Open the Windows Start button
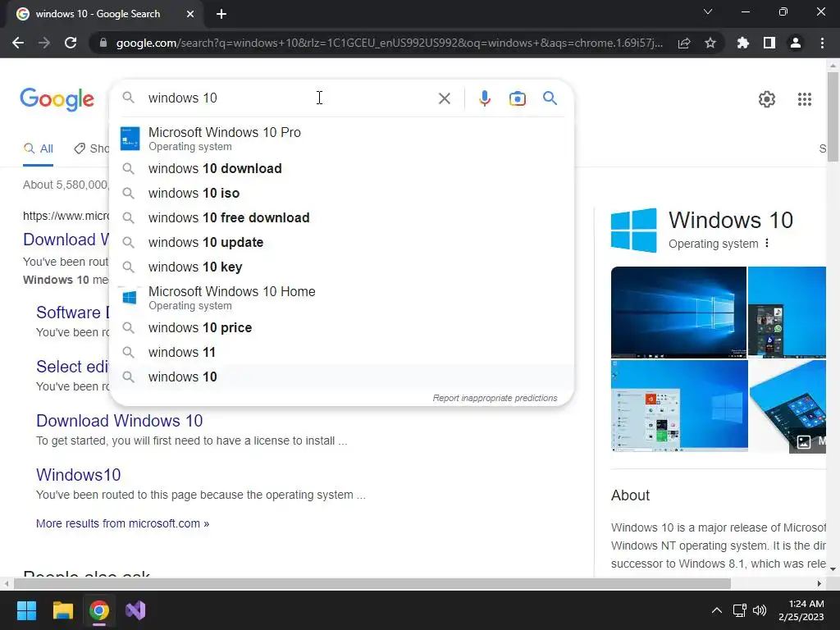Image resolution: width=840 pixels, height=630 pixels. pos(26,610)
